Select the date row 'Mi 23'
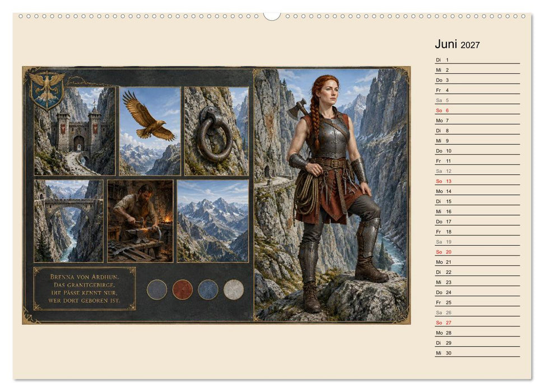 tap(477, 282)
